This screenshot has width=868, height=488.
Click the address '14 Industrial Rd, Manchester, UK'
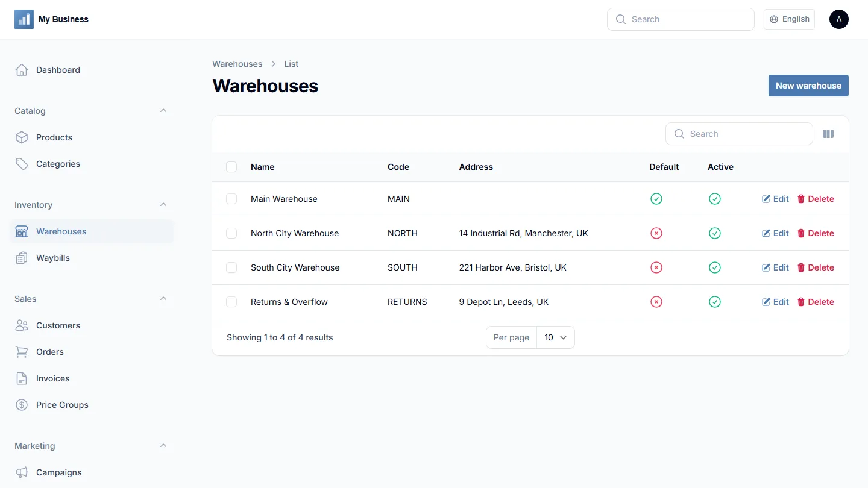coord(523,233)
